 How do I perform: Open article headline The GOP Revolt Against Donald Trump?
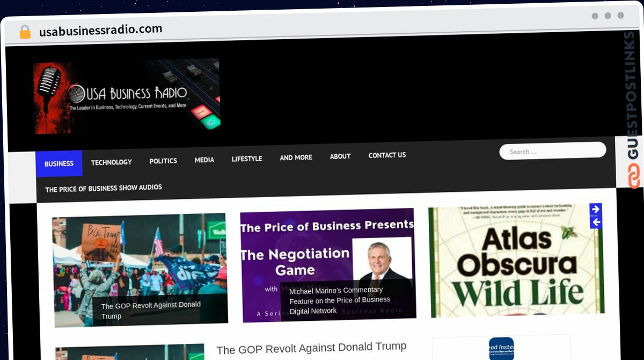click(x=311, y=348)
